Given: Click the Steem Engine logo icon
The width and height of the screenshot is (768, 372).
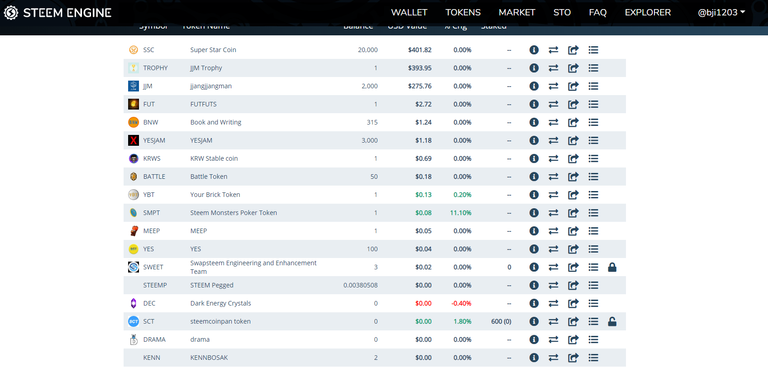Looking at the screenshot, I should pyautogui.click(x=11, y=13).
